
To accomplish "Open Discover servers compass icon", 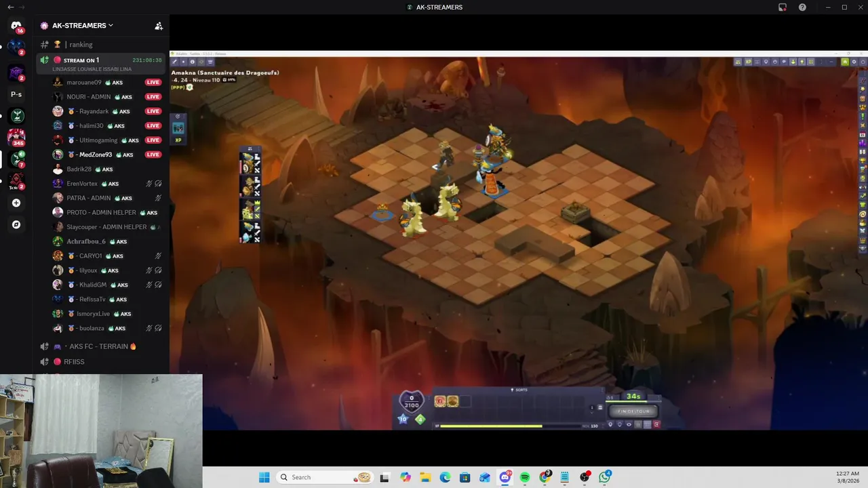I will (16, 224).
